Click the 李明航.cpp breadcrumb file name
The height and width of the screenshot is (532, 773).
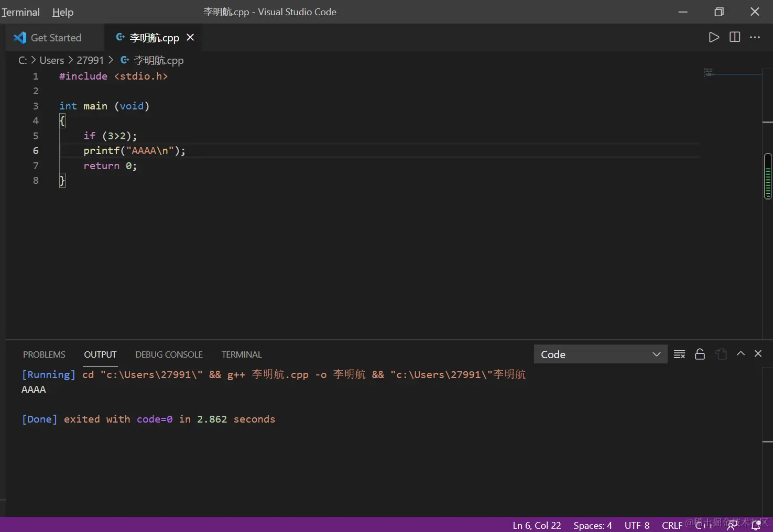click(159, 60)
